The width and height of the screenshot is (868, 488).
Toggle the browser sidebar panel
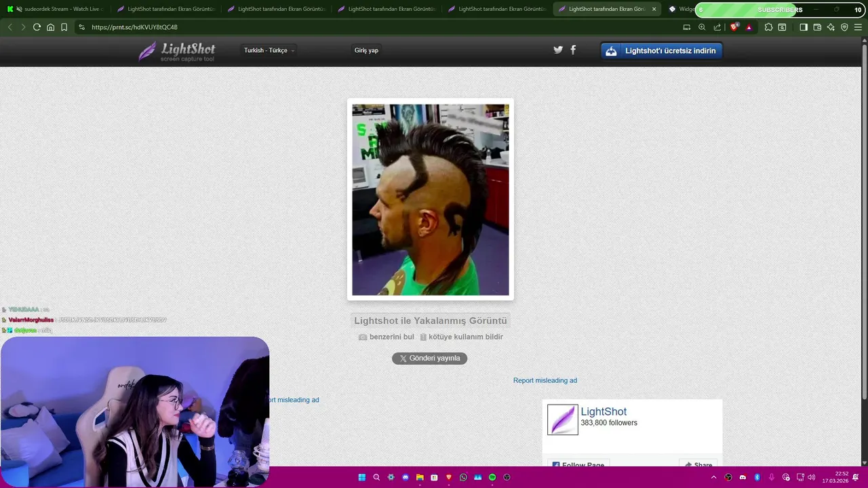tap(804, 27)
